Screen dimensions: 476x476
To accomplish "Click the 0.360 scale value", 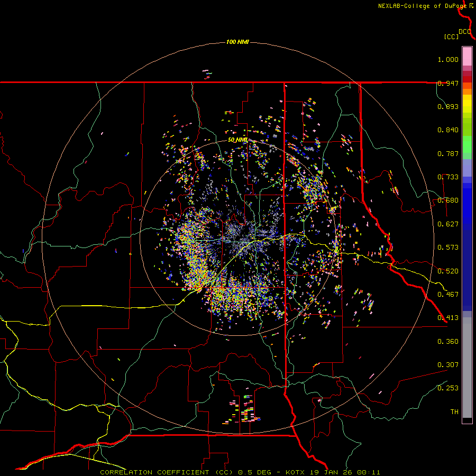I will click(x=448, y=342).
